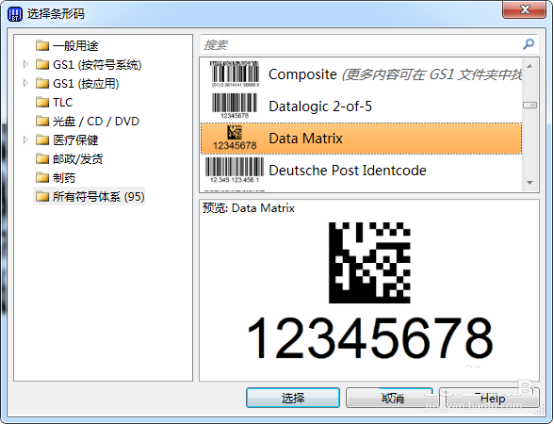
Task: Click the BarTender icon in title bar
Action: pyautogui.click(x=14, y=14)
